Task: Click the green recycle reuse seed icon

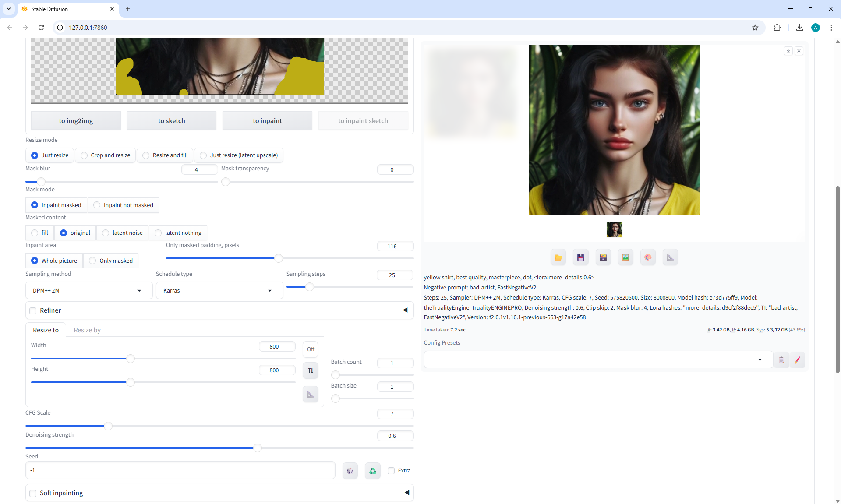Action: click(372, 471)
